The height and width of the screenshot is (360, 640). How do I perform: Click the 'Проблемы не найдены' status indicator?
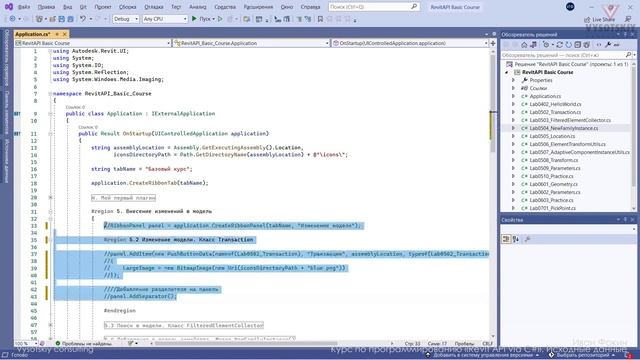pos(84,344)
